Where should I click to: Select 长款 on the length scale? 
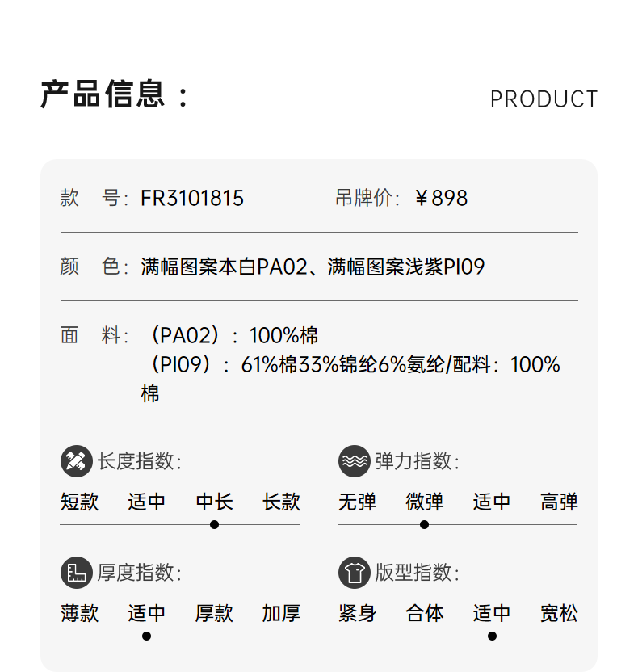pos(281,502)
